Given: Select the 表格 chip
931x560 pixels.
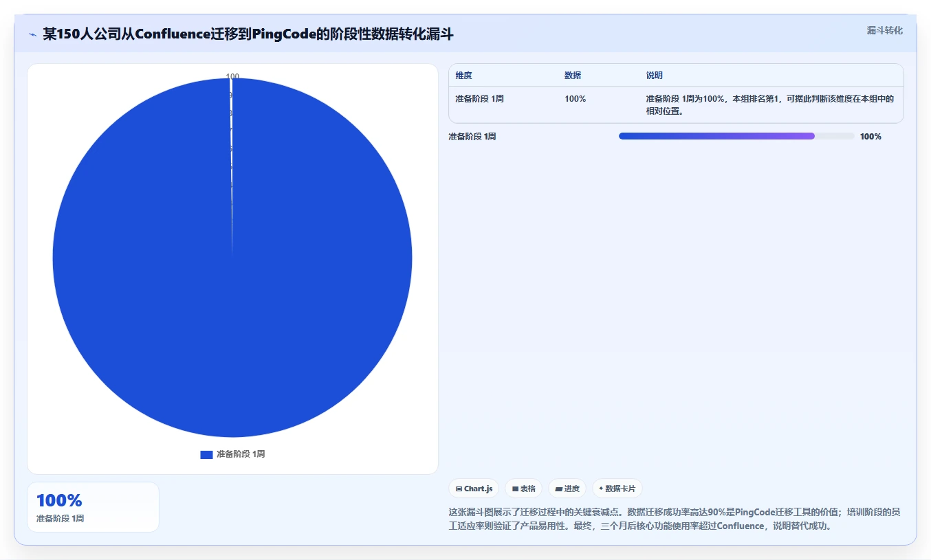Looking at the screenshot, I should [523, 489].
